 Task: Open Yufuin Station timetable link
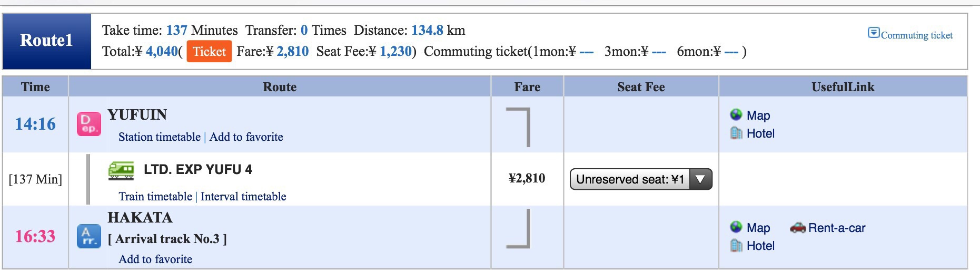160,137
